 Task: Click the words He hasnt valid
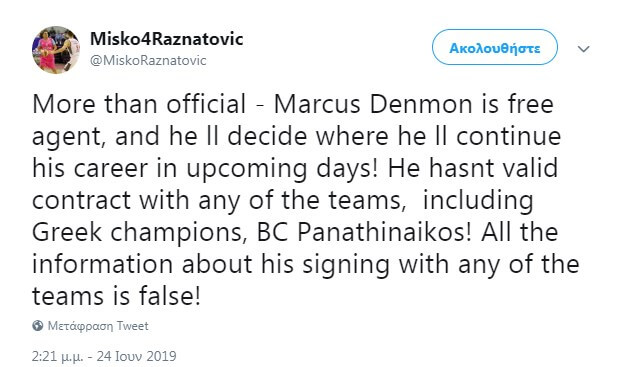(x=473, y=168)
